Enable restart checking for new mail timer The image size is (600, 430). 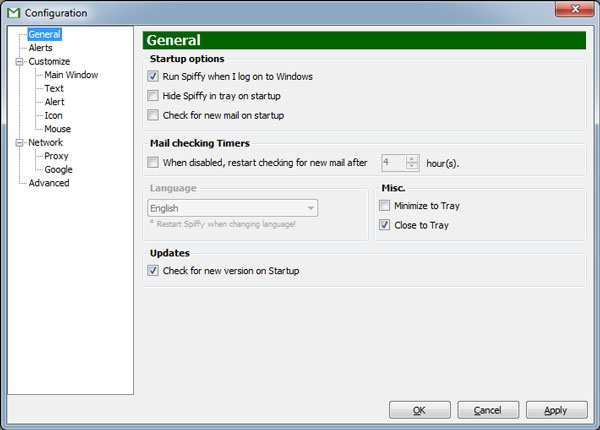point(153,162)
